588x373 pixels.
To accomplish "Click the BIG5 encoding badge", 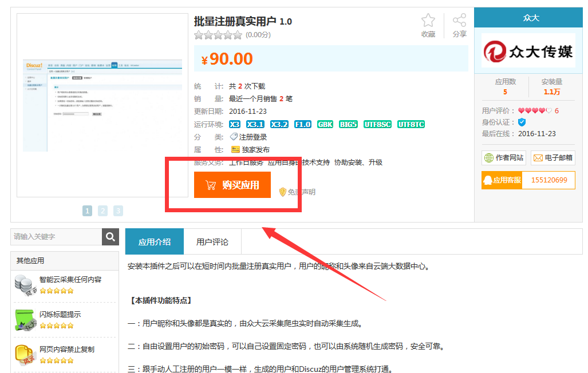I will 348,124.
